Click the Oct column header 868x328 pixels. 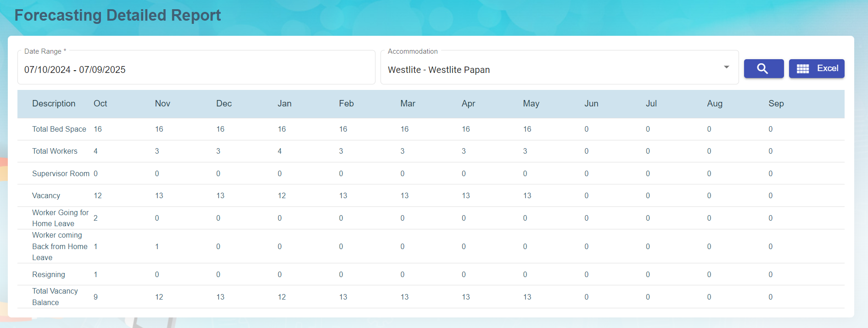(100, 104)
